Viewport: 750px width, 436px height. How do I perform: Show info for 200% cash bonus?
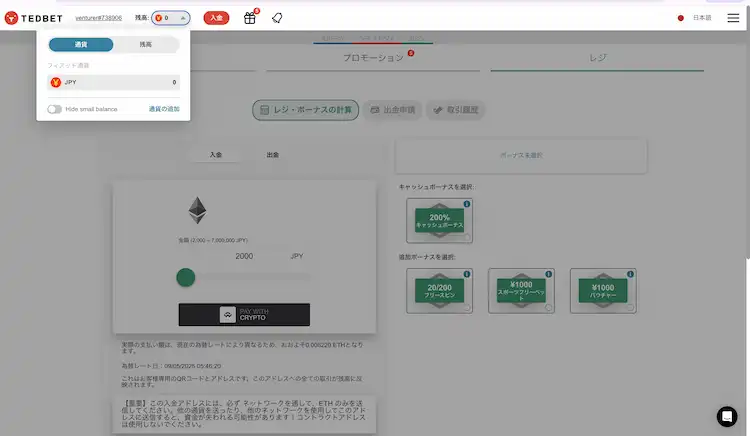(467, 204)
